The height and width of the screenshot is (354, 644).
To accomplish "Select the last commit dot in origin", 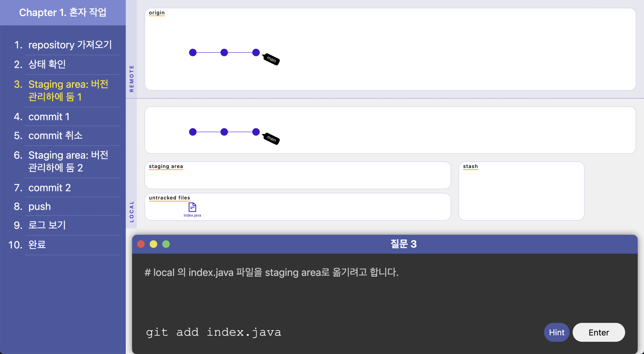I will 256,52.
